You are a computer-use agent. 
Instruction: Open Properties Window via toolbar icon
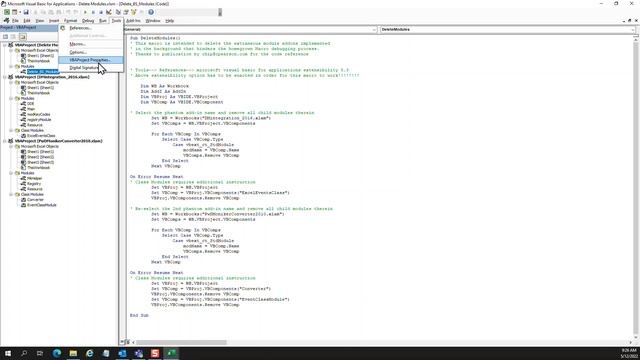(x=126, y=12)
